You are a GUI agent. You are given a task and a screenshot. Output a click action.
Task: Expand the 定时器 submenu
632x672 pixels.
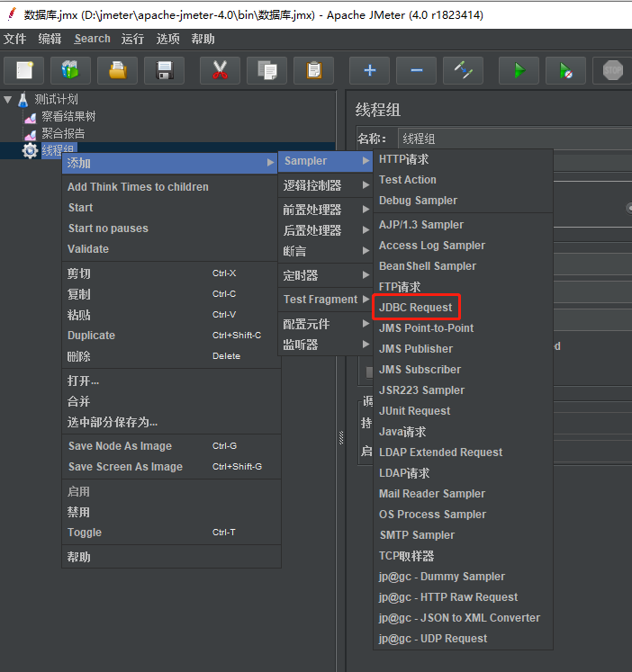pyautogui.click(x=325, y=275)
